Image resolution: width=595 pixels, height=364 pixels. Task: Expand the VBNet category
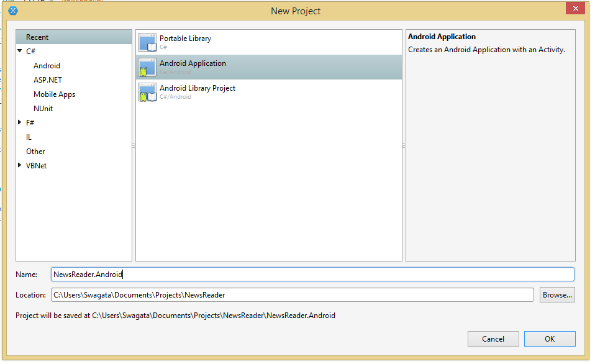point(20,165)
